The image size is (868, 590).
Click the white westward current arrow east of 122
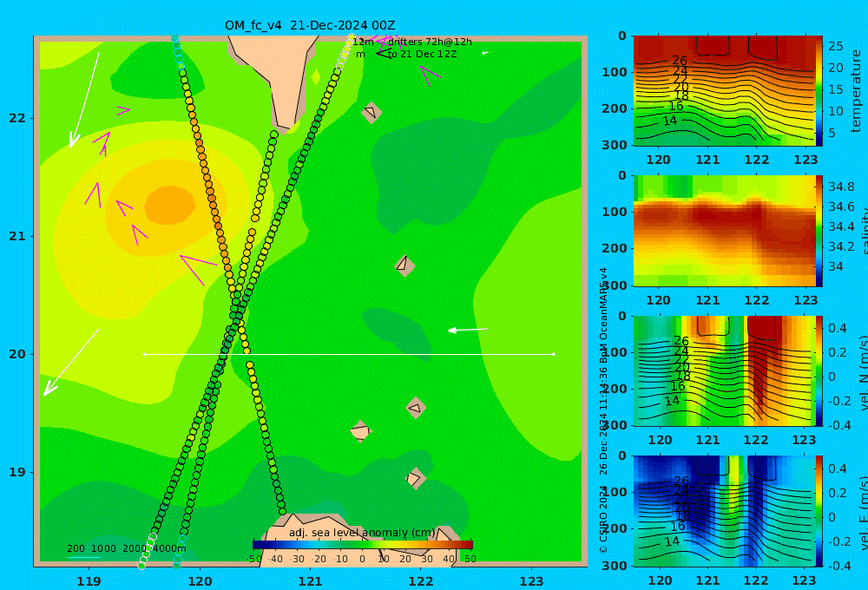tap(468, 330)
